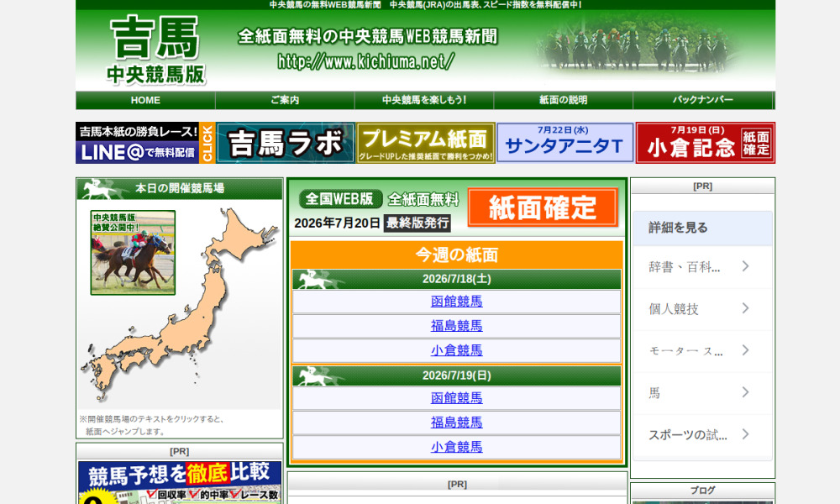This screenshot has width=840, height=504.
Task: Open the サンタアニタT 7月22日 banner
Action: pos(565,143)
